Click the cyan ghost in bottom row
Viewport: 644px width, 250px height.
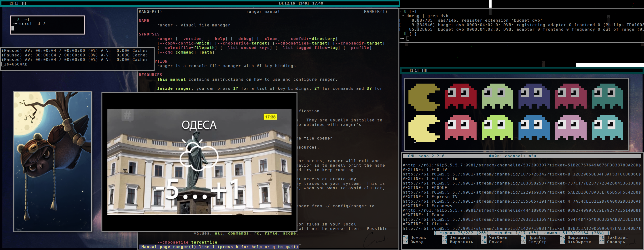[608, 128]
